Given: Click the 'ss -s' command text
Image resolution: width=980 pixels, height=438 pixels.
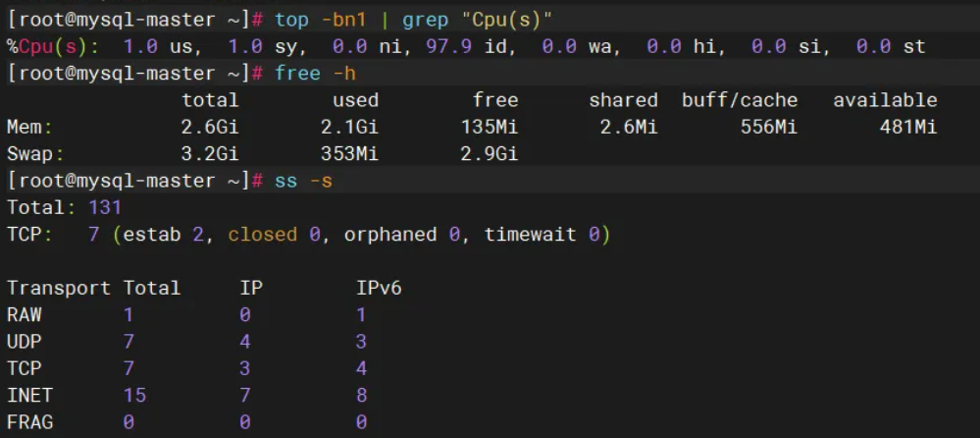Looking at the screenshot, I should pyautogui.click(x=304, y=181).
